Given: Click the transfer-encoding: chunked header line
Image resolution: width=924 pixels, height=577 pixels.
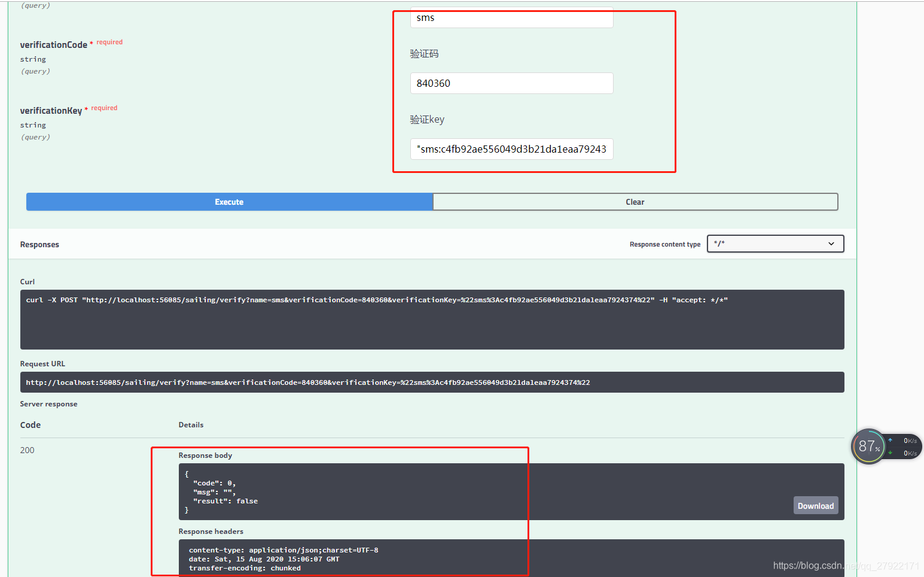Looking at the screenshot, I should pos(245,568).
